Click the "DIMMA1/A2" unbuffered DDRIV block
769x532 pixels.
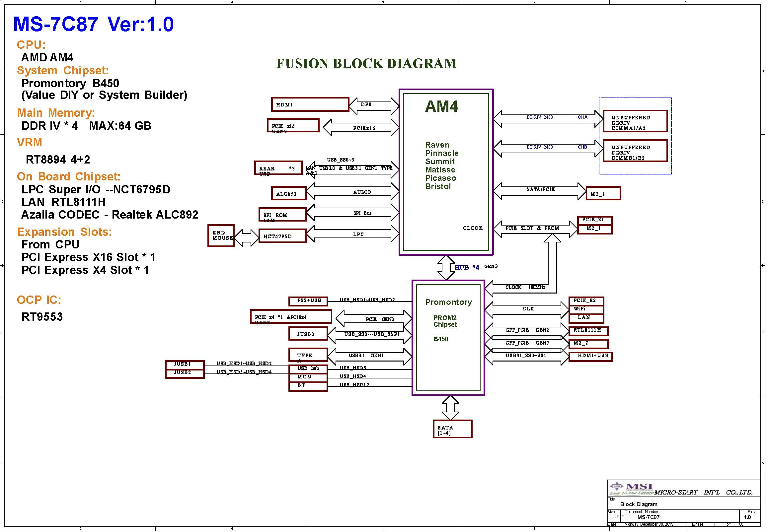click(x=635, y=121)
